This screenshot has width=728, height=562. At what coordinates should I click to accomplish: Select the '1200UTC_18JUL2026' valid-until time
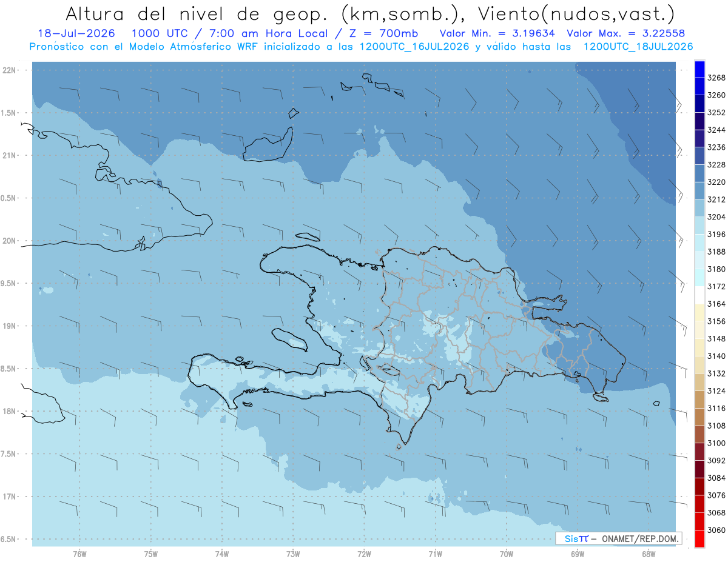coord(638,47)
